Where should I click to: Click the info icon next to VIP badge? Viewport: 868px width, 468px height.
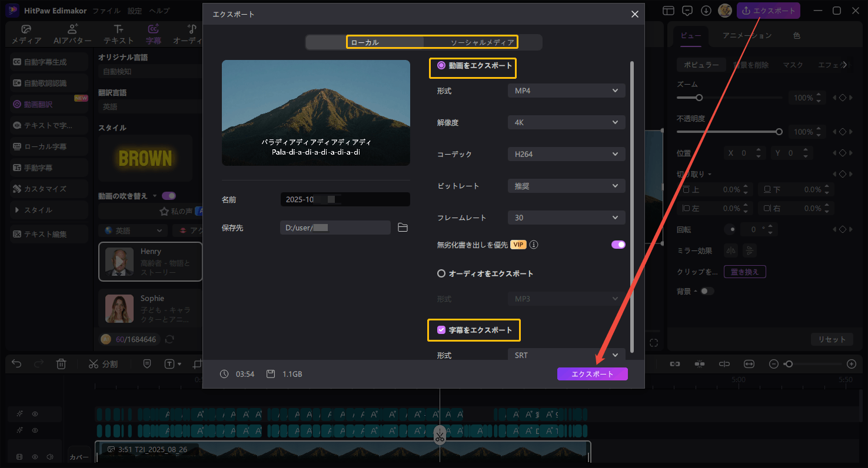click(x=534, y=245)
